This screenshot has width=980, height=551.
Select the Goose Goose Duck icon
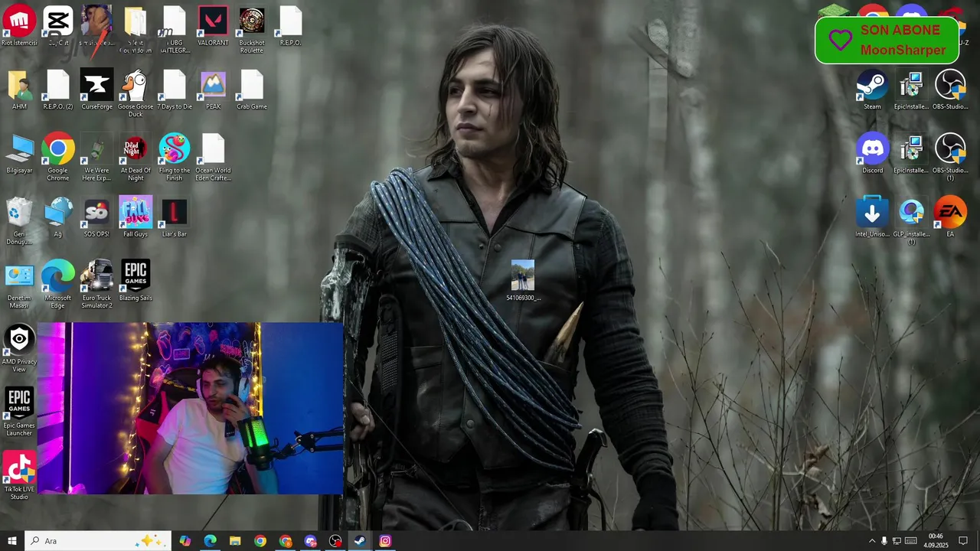pyautogui.click(x=136, y=85)
